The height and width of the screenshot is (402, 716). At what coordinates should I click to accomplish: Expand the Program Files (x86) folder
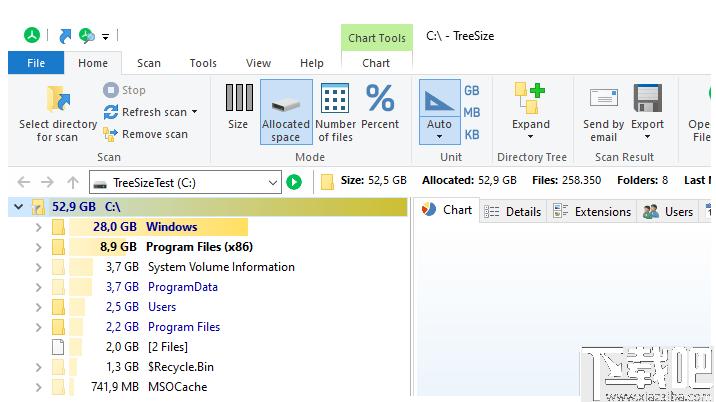(x=38, y=247)
